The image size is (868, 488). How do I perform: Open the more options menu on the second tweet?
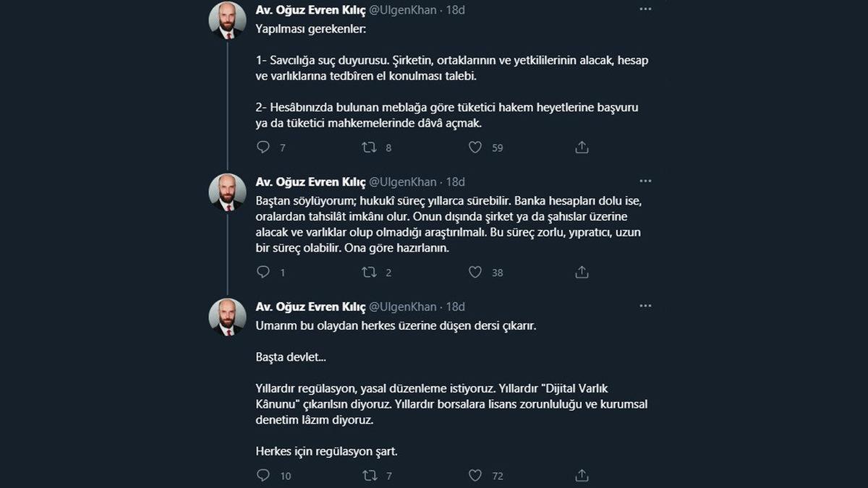click(644, 181)
